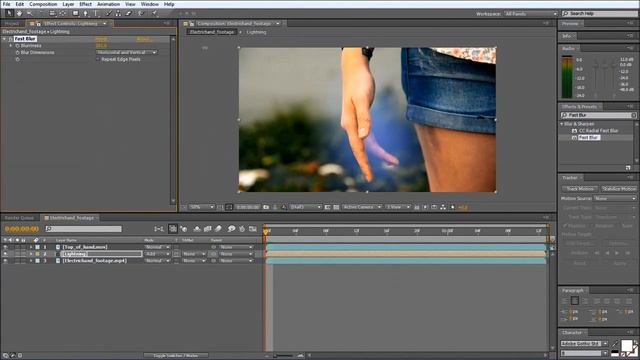Screen dimensions: 640x360
Task: Click Toggle Switches / Modes button
Action: point(176,356)
